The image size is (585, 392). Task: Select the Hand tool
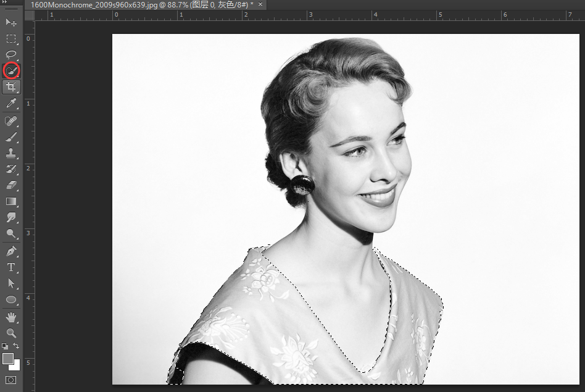[11, 317]
